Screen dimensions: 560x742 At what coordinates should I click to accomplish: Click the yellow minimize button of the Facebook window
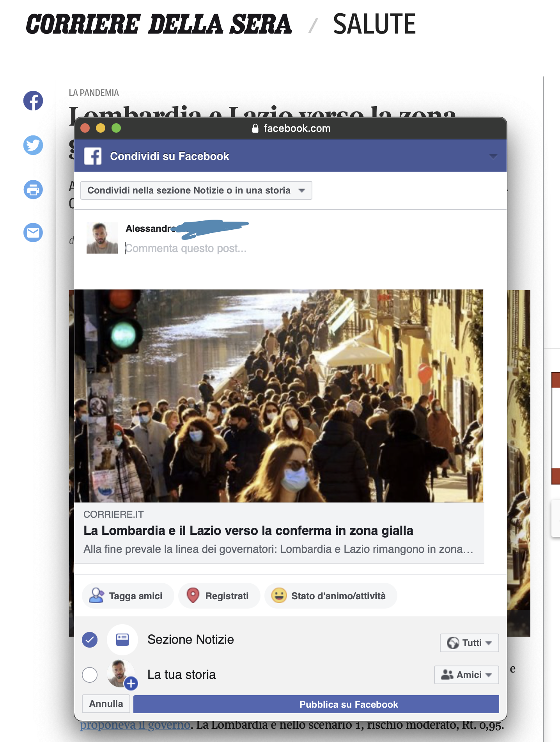[101, 128]
